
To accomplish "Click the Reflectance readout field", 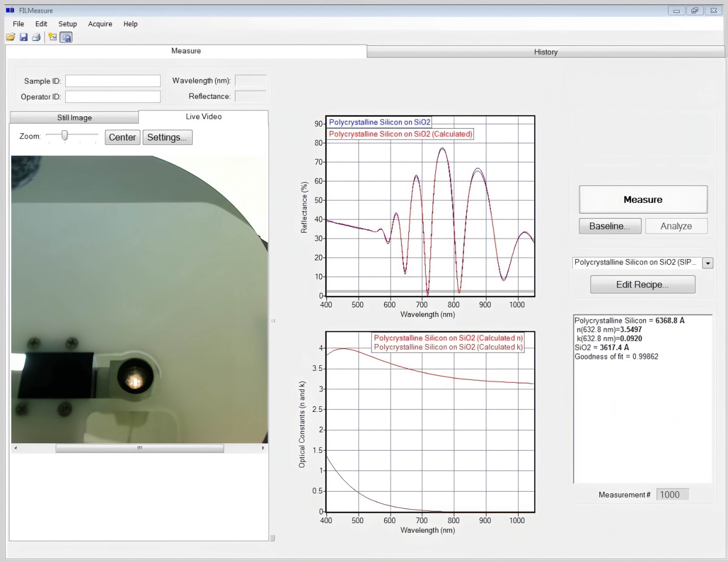I will click(x=251, y=96).
